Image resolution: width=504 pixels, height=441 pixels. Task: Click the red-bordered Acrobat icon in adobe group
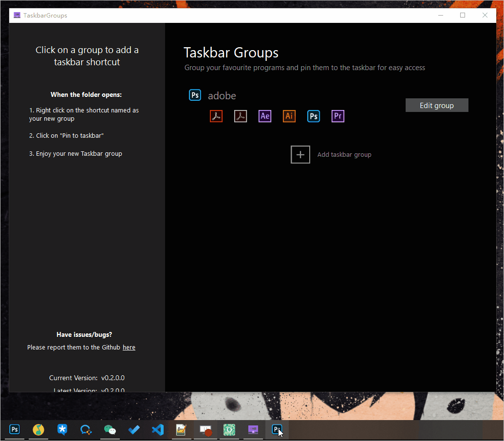tap(216, 116)
